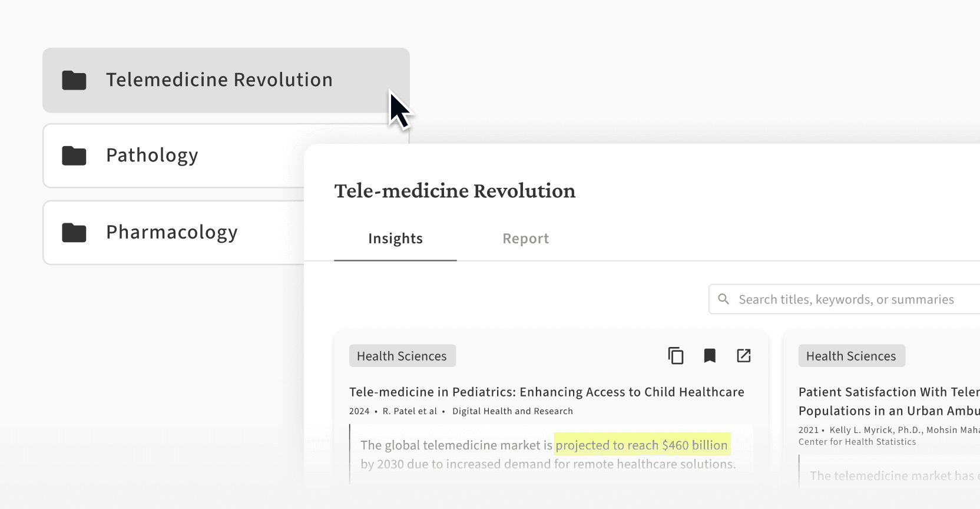Click the 2024 publication year on Pediatrics card
This screenshot has height=509, width=980.
click(359, 411)
